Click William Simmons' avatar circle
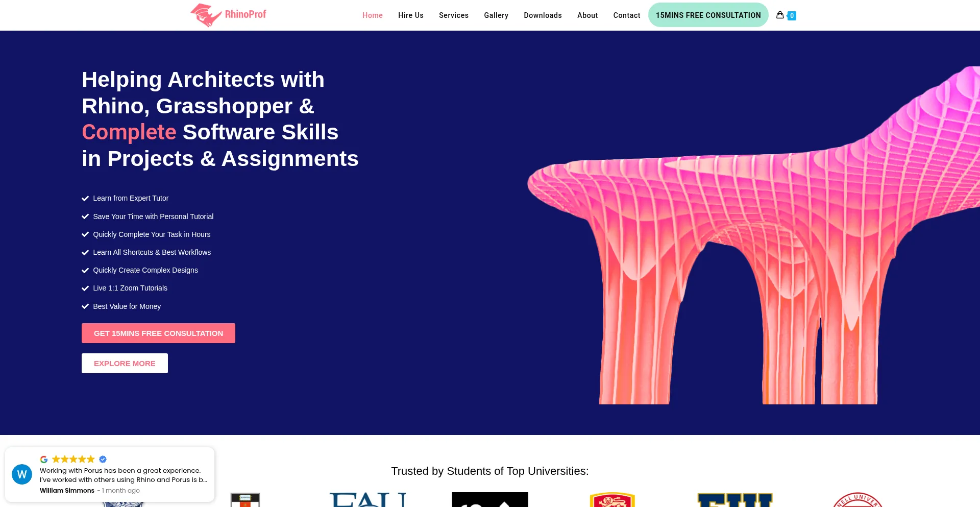This screenshot has height=507, width=980. (x=22, y=474)
